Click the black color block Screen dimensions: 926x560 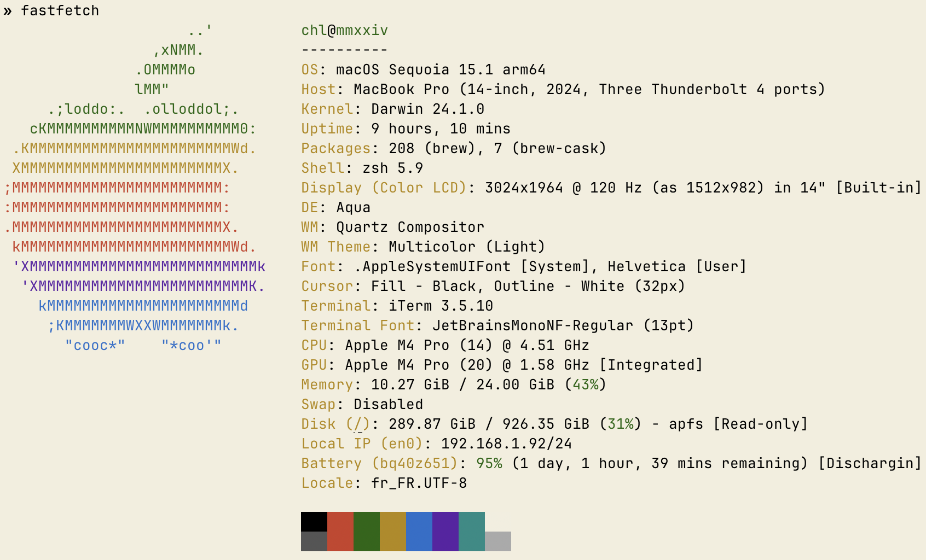tap(314, 522)
